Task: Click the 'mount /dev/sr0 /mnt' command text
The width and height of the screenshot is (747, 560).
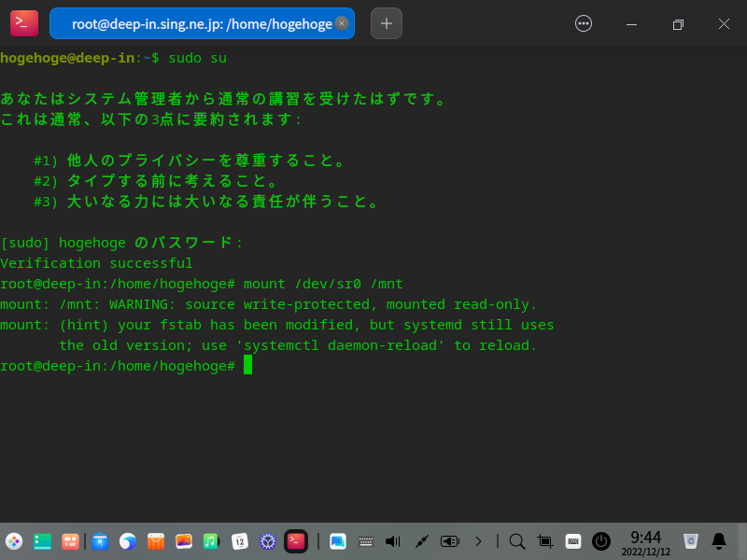Action: point(323,284)
